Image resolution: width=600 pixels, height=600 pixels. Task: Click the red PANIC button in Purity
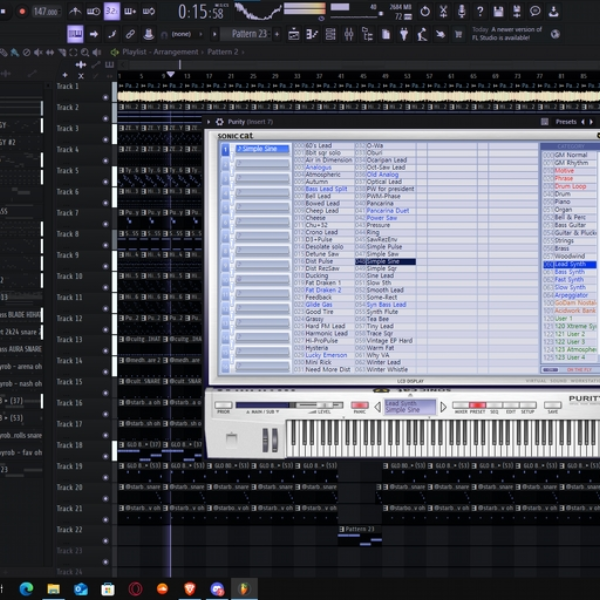[360, 405]
